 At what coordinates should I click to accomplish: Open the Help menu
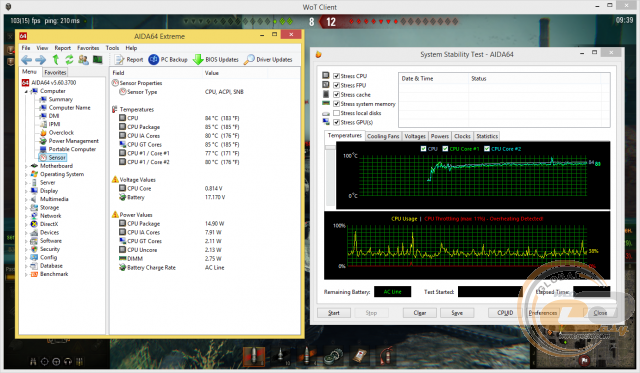(131, 48)
